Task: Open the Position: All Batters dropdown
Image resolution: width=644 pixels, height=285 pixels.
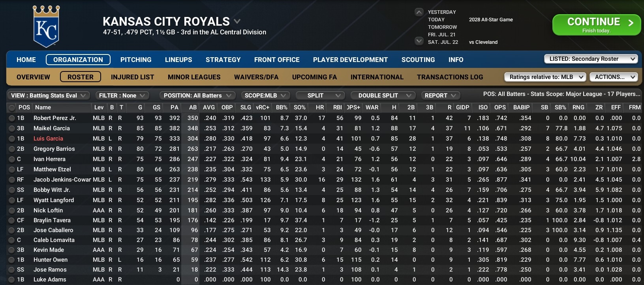Action: 197,96
